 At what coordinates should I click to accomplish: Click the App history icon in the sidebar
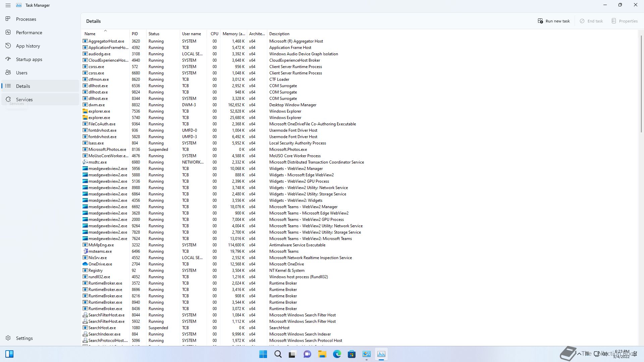pos(8,46)
